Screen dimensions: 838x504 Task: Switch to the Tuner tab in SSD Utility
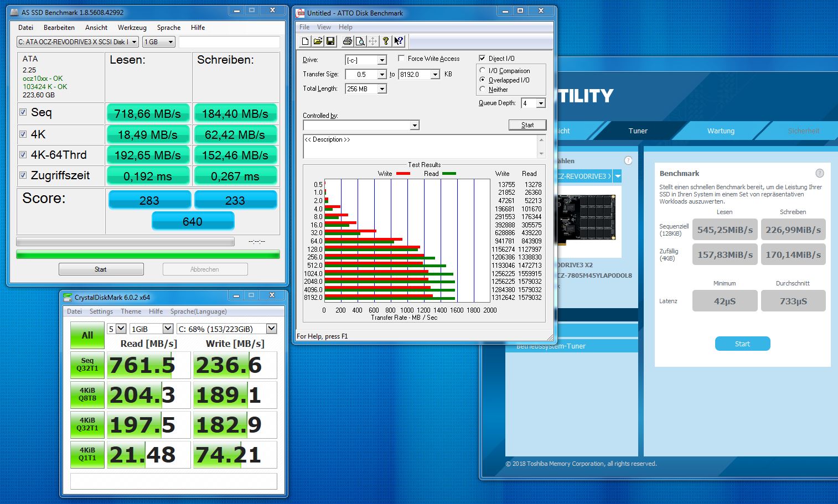(x=638, y=131)
